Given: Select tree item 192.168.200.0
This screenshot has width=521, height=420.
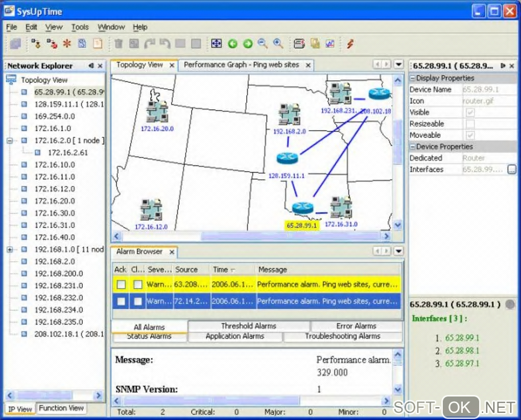Looking at the screenshot, I should click(59, 273).
